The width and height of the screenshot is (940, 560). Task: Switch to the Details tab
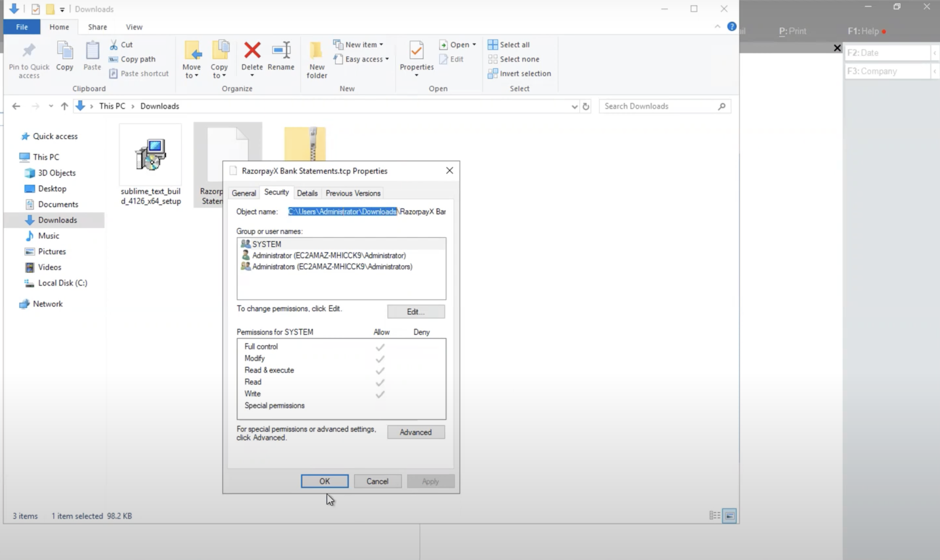[307, 193]
